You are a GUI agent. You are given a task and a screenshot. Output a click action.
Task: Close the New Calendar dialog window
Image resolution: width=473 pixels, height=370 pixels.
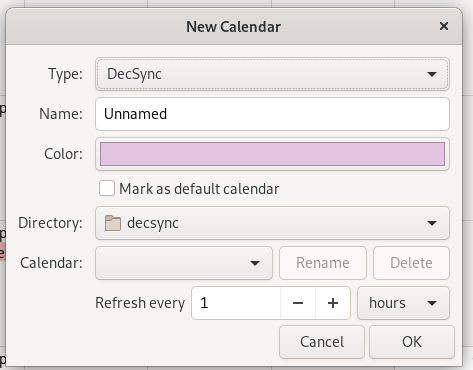pyautogui.click(x=444, y=26)
